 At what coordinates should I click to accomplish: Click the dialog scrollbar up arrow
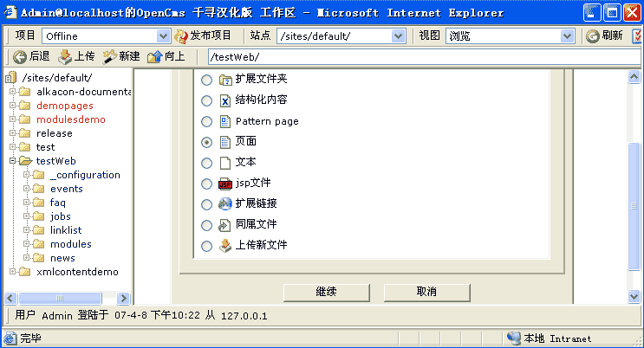pos(634,77)
